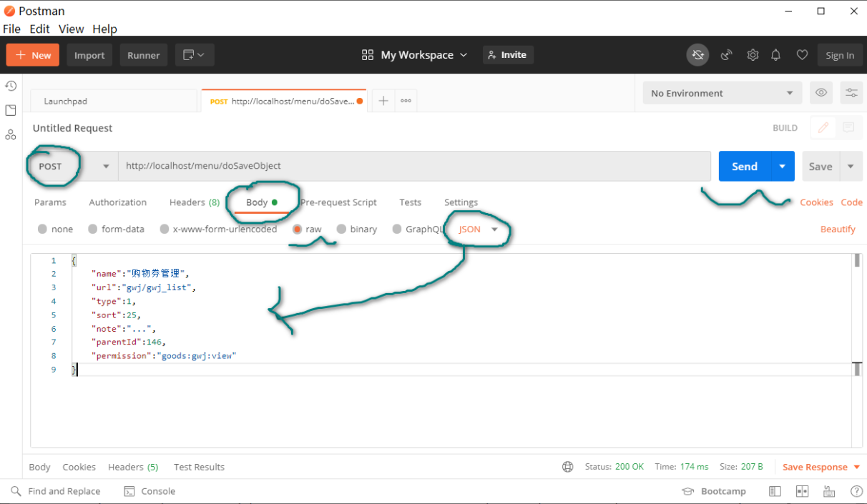Open the capture requests satellite icon
867x504 pixels.
tap(727, 55)
